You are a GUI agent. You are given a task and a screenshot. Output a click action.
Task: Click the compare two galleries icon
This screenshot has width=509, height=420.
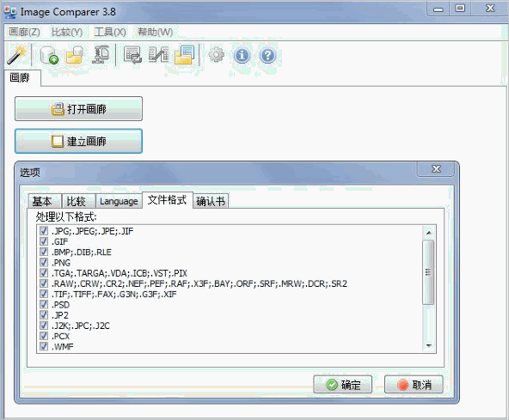(x=158, y=55)
